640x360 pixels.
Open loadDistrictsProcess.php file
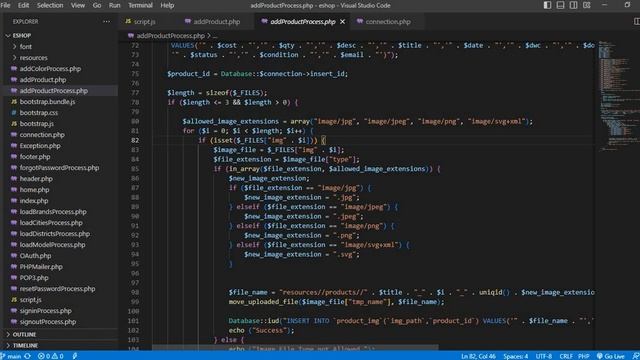55,234
